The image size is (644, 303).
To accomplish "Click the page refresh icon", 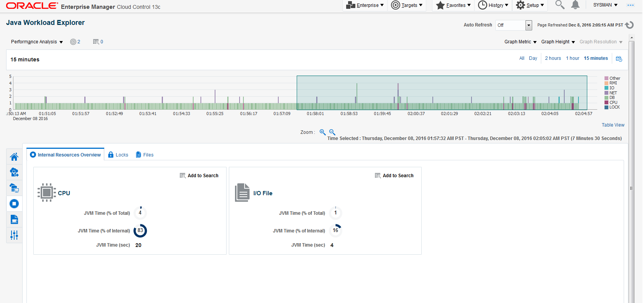I will [629, 25].
